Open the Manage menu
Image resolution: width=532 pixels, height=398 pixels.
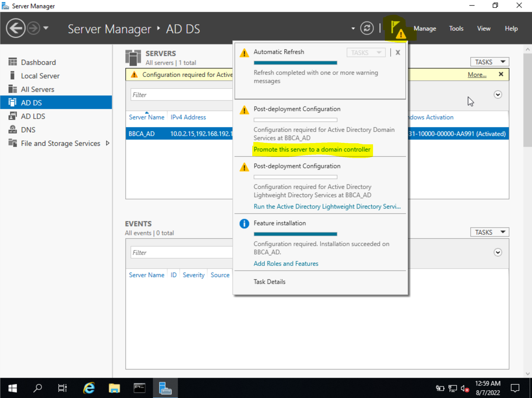tap(425, 28)
